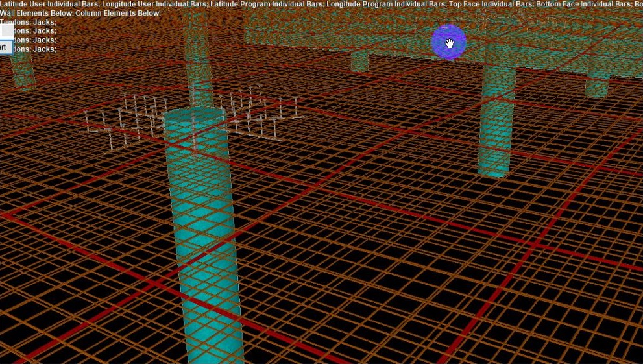Click the blank gray button above 'art'
Image resolution: width=643 pixels, height=364 pixels.
click(x=6, y=30)
